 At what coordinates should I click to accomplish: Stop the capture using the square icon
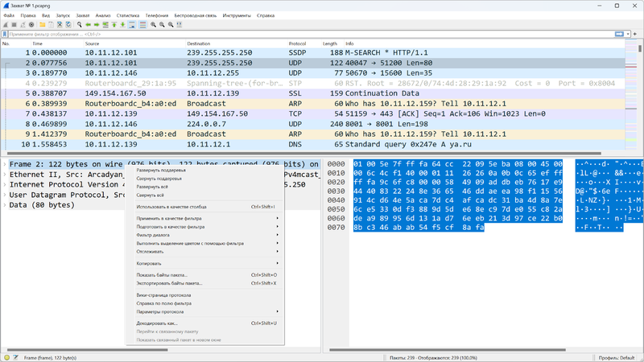point(14,25)
